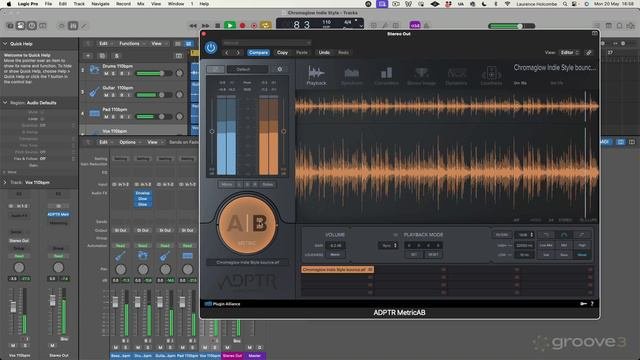Click Redo in plugin header
Viewport: 640px width, 360px height.
pyautogui.click(x=343, y=53)
